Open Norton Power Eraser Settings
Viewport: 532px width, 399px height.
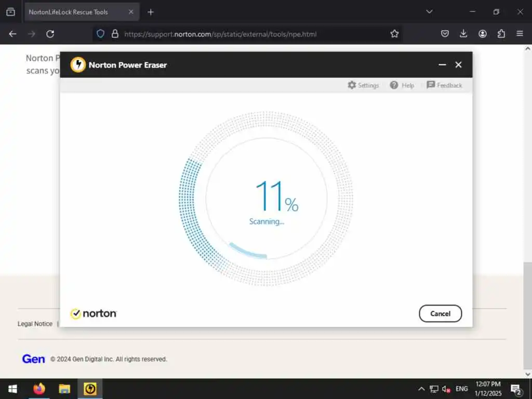point(363,85)
